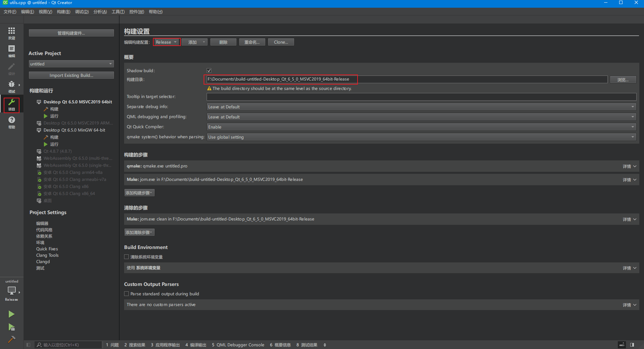The width and height of the screenshot is (644, 349).
Task: Enable Parse standard output during build
Action: pos(126,294)
